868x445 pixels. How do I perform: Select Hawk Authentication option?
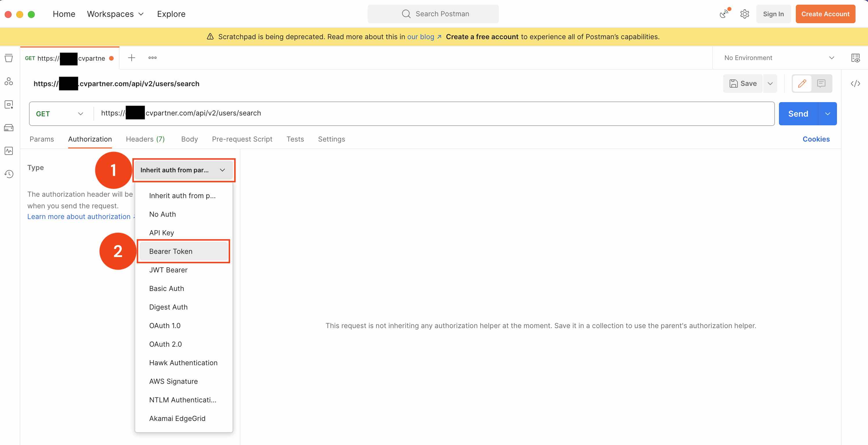tap(184, 362)
